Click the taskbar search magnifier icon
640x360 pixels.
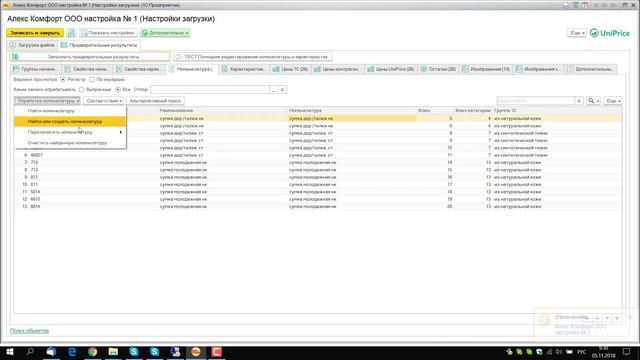pyautogui.click(x=30, y=352)
